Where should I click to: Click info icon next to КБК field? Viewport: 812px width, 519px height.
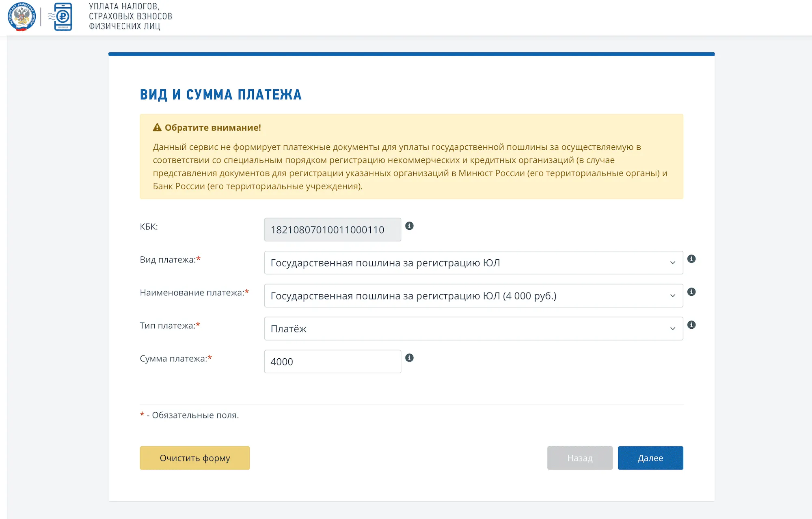409,226
